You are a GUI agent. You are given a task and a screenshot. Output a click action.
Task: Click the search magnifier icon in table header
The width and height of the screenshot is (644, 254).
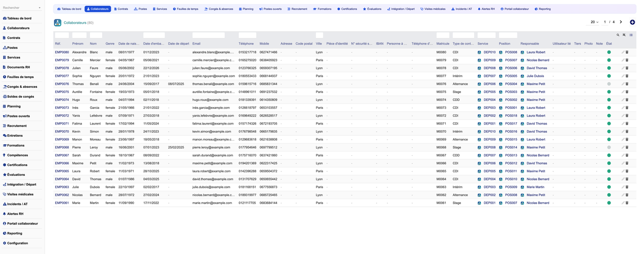[618, 35]
